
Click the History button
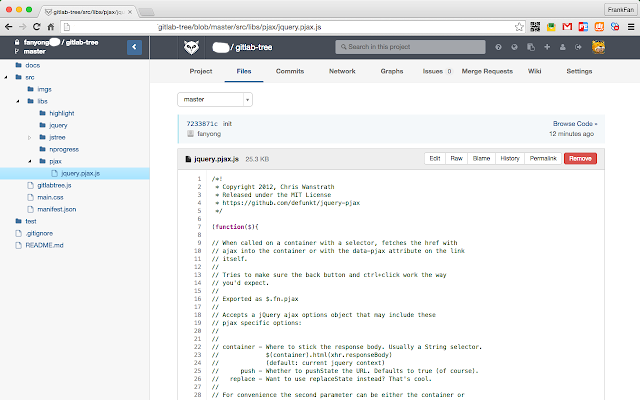(x=510, y=158)
